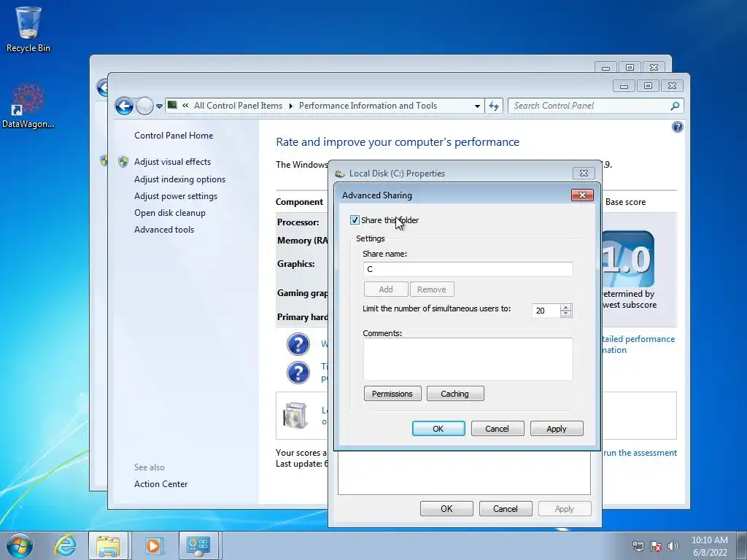Open Windows Explorer folder icon in taskbar
Image resolution: width=747 pixels, height=560 pixels.
point(108,545)
